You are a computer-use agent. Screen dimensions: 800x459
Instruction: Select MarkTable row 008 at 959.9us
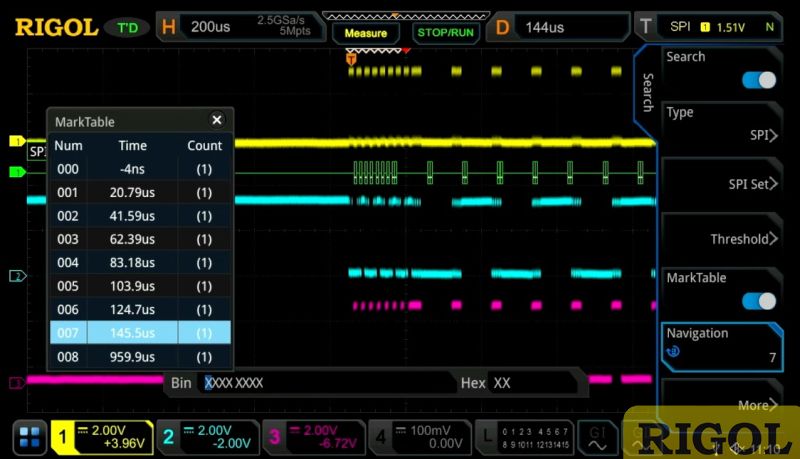tap(140, 356)
